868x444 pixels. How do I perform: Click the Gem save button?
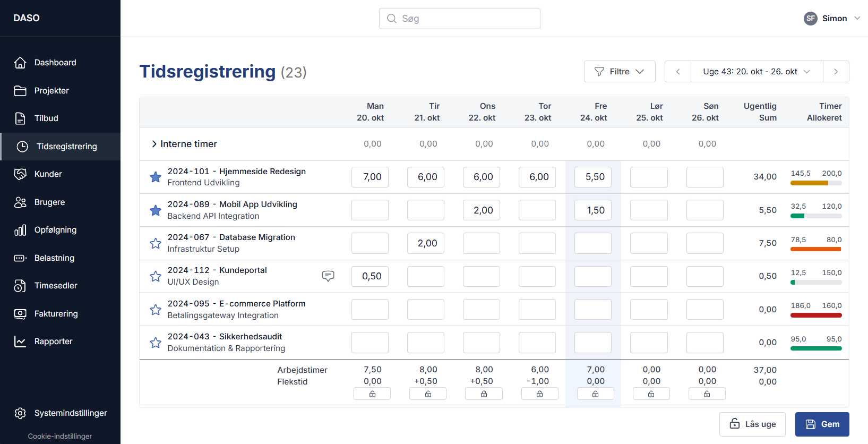click(x=822, y=424)
